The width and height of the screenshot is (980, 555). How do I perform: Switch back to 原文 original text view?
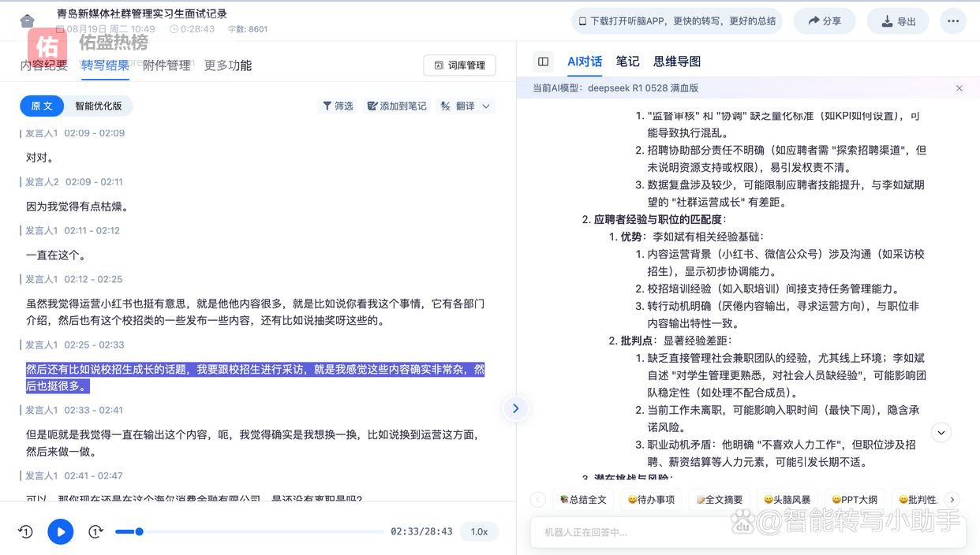coord(41,105)
